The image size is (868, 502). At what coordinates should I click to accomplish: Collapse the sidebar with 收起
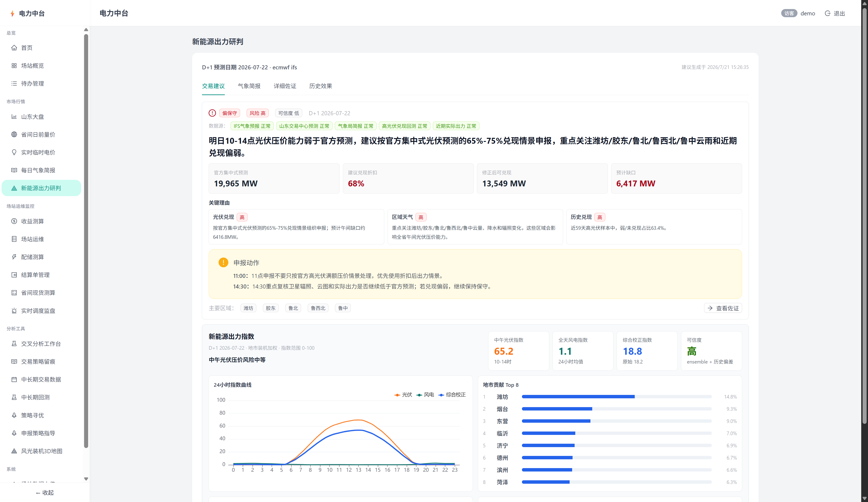pyautogui.click(x=45, y=493)
